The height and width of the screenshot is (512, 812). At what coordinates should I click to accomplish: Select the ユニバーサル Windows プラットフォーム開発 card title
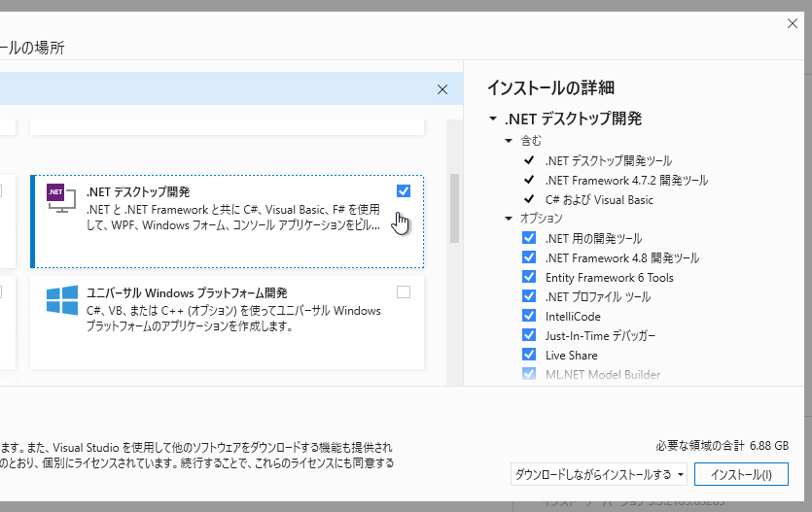tap(187, 292)
